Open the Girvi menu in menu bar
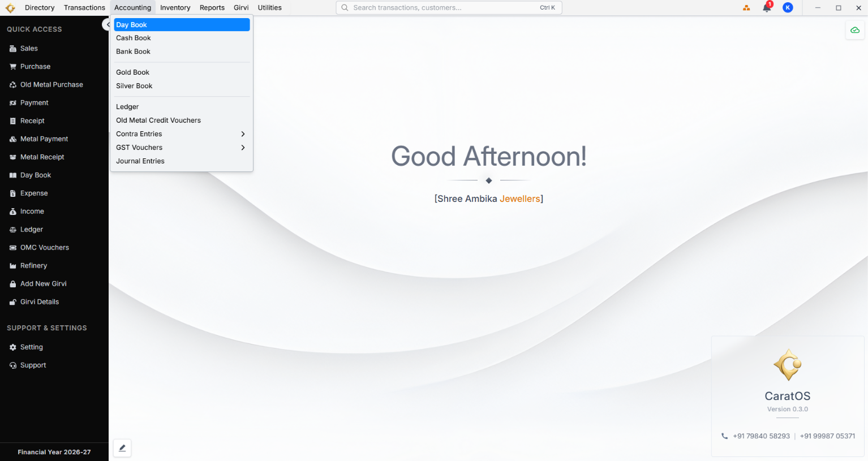The width and height of the screenshot is (868, 461). 241,8
